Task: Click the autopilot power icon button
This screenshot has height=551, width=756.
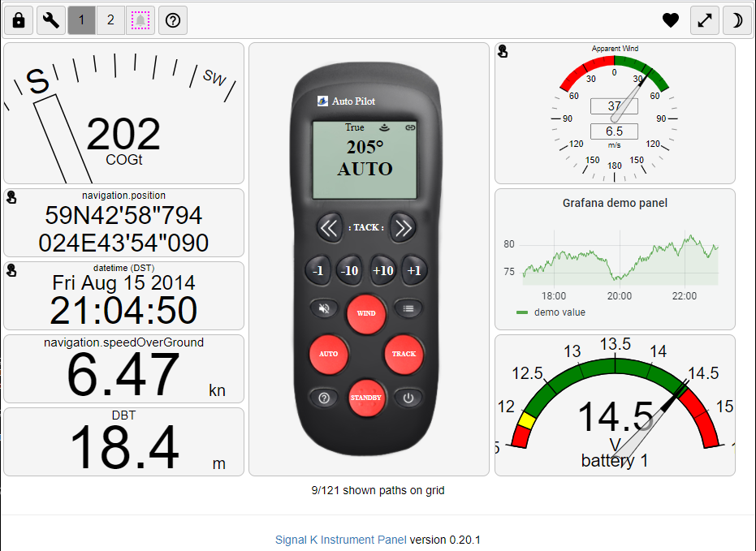Action: tap(408, 398)
